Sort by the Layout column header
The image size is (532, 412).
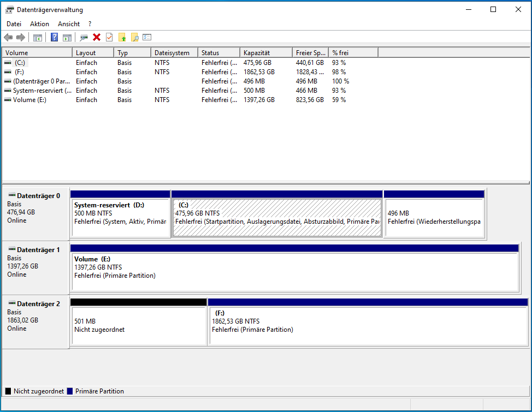(93, 52)
